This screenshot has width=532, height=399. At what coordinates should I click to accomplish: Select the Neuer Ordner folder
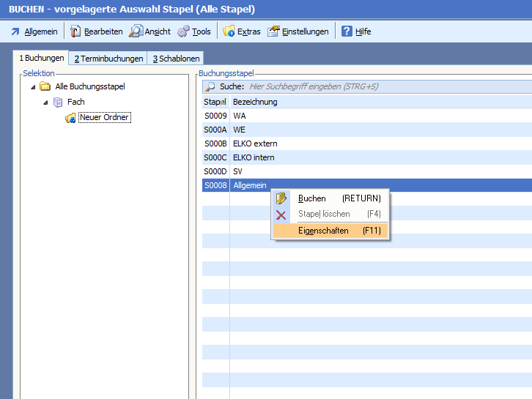point(104,118)
